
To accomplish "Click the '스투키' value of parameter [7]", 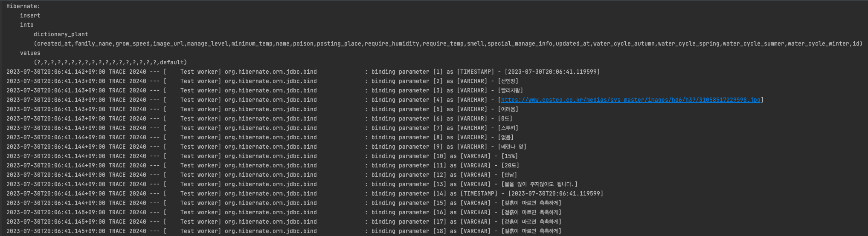I will click(x=508, y=128).
